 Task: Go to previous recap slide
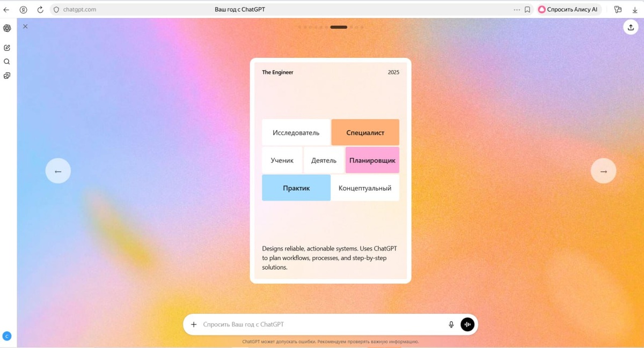pyautogui.click(x=58, y=171)
